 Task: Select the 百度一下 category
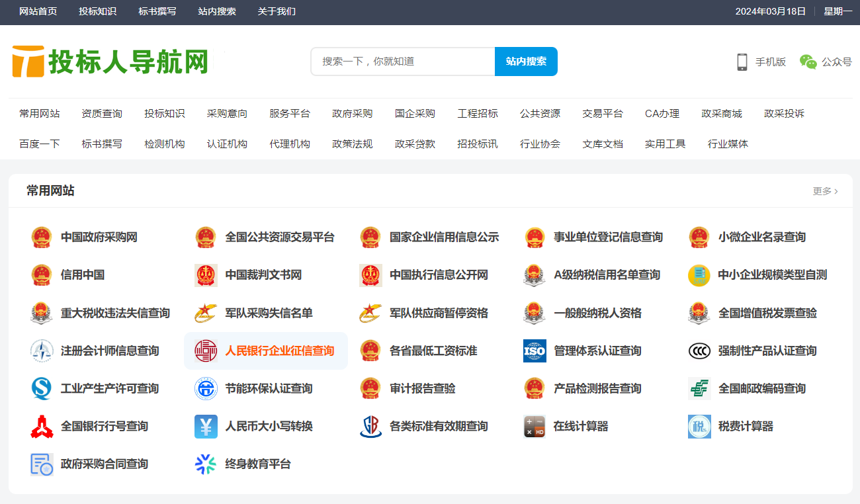40,144
